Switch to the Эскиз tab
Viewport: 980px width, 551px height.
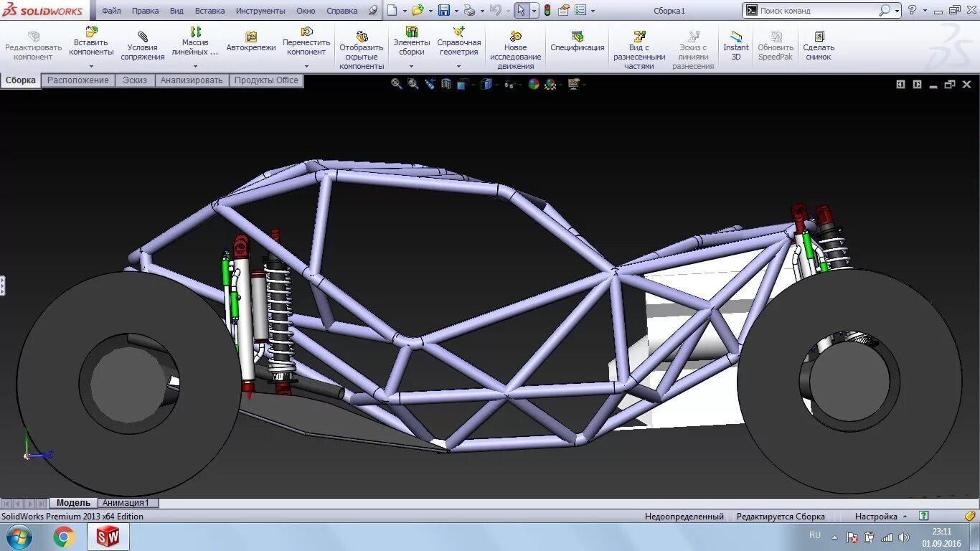point(134,80)
